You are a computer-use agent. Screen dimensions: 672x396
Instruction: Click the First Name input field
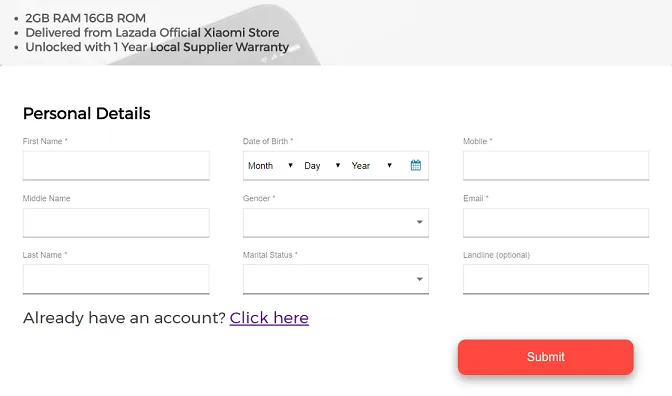[x=116, y=165]
